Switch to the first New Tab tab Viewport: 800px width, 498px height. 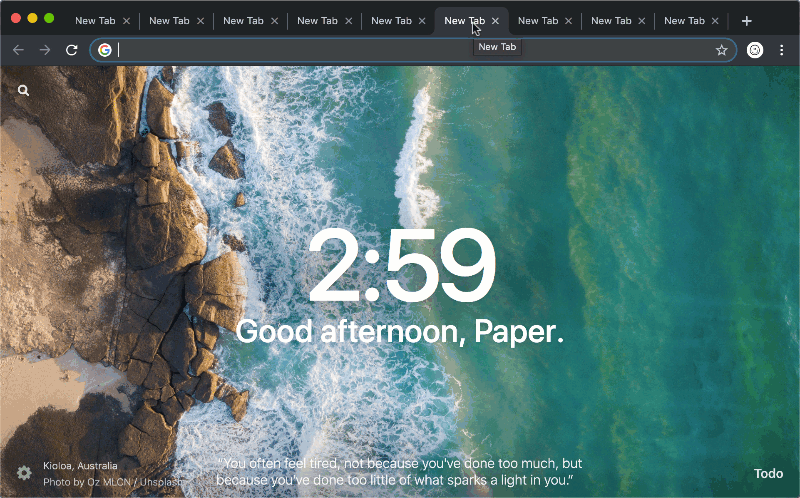(94, 21)
